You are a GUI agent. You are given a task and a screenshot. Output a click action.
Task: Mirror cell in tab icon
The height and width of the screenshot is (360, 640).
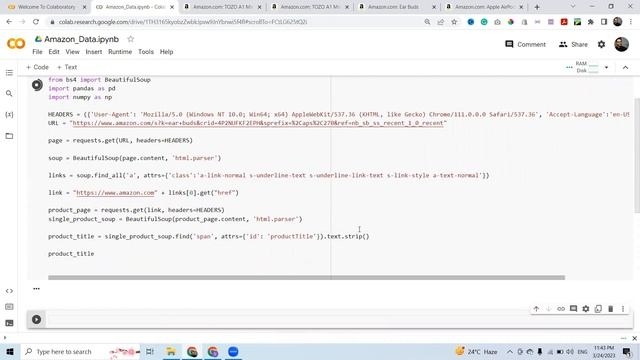(598, 309)
